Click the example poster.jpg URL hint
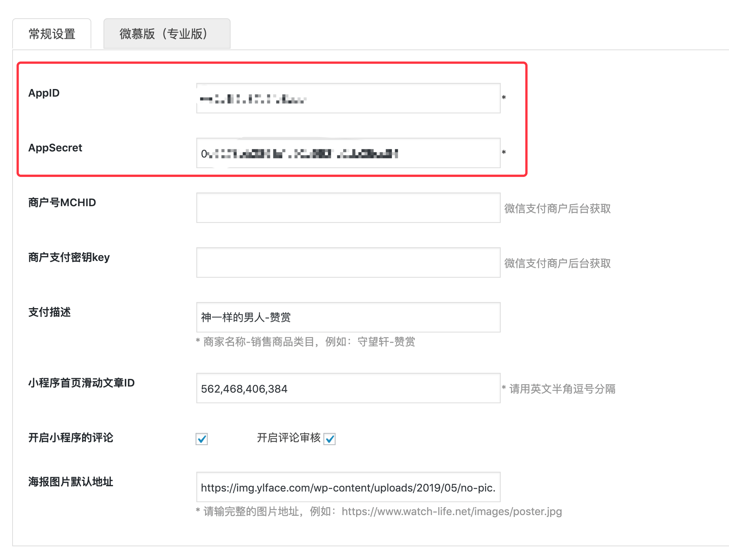The height and width of the screenshot is (560, 729). point(451,512)
